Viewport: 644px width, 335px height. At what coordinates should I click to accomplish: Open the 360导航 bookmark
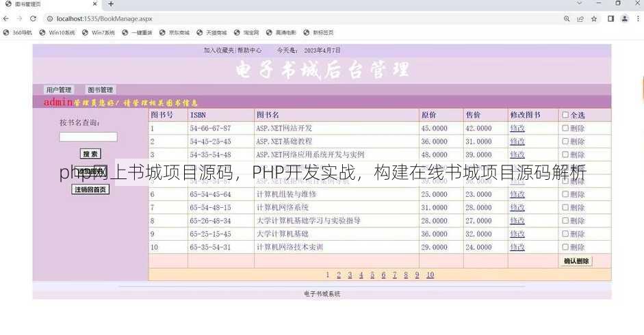[x=18, y=32]
